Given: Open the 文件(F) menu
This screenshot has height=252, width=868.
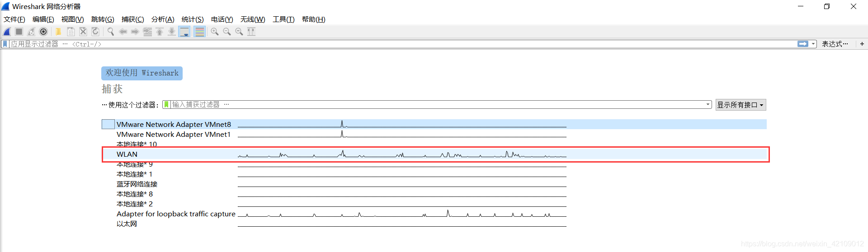Looking at the screenshot, I should coord(14,19).
